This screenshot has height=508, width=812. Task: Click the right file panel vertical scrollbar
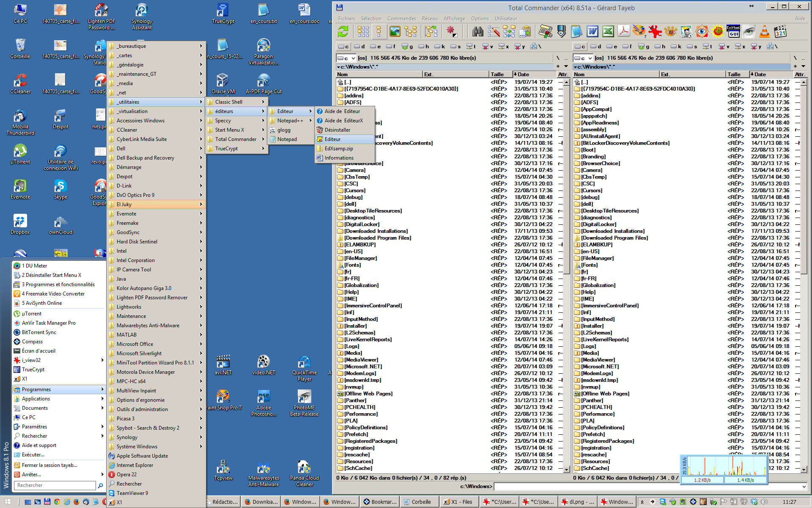point(804,275)
